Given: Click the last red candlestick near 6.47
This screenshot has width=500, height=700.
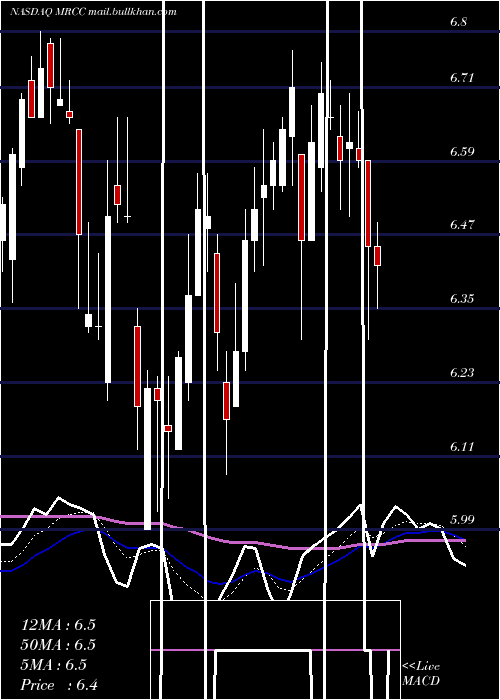Looking at the screenshot, I should (x=378, y=256).
